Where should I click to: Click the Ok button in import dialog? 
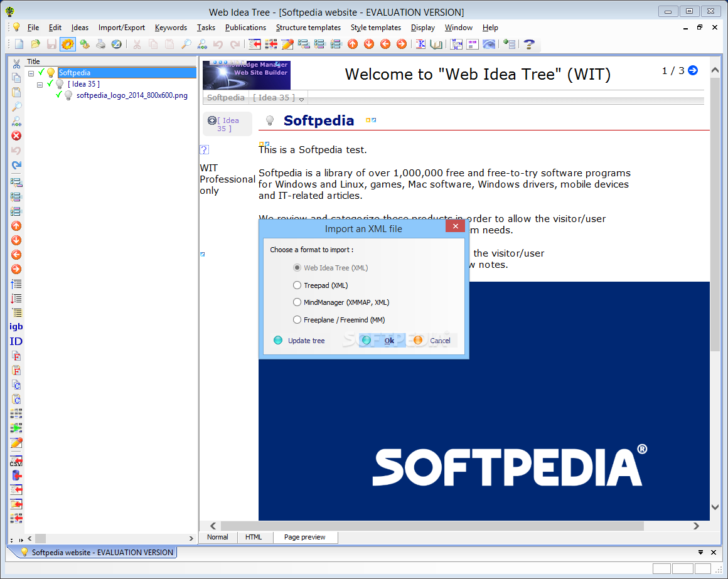click(x=382, y=341)
